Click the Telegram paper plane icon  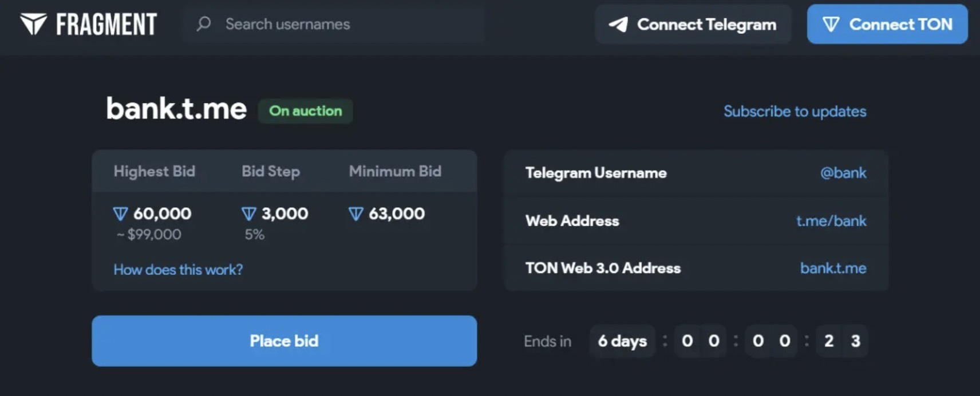(618, 24)
